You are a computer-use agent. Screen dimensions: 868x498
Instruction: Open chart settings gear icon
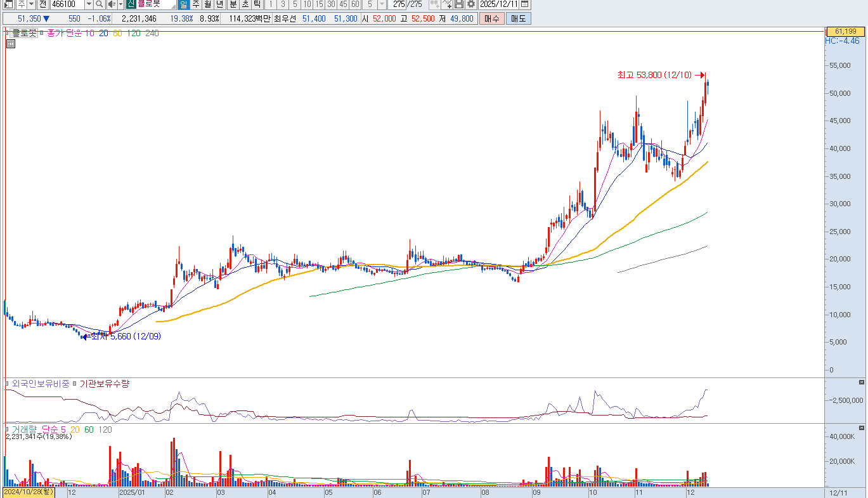[x=470, y=4]
